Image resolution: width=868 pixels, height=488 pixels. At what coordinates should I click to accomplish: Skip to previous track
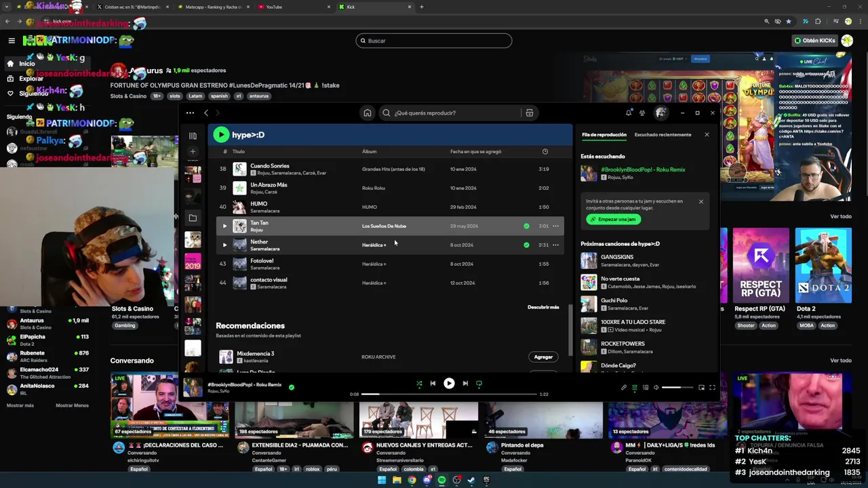pyautogui.click(x=433, y=384)
